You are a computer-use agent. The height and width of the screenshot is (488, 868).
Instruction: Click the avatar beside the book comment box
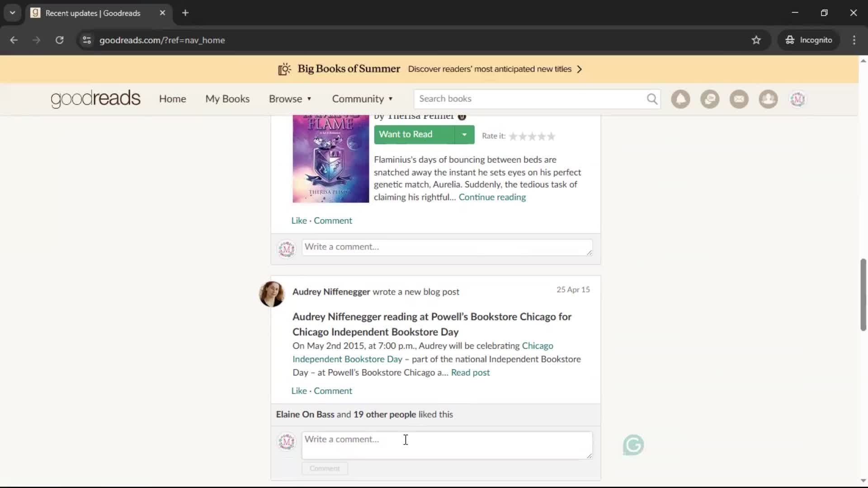point(286,249)
